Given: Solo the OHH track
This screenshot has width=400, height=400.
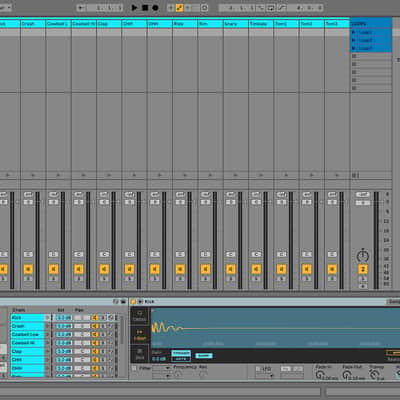Looking at the screenshot, I should pos(155,279).
